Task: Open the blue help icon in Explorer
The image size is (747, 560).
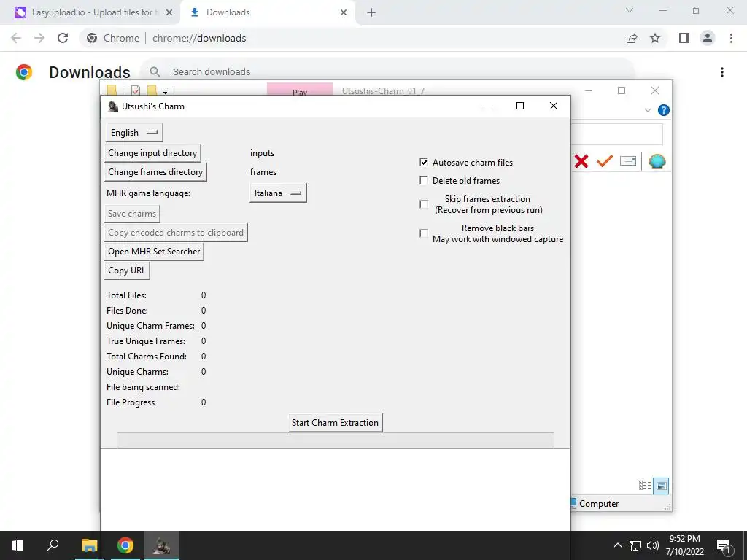Action: [x=664, y=111]
